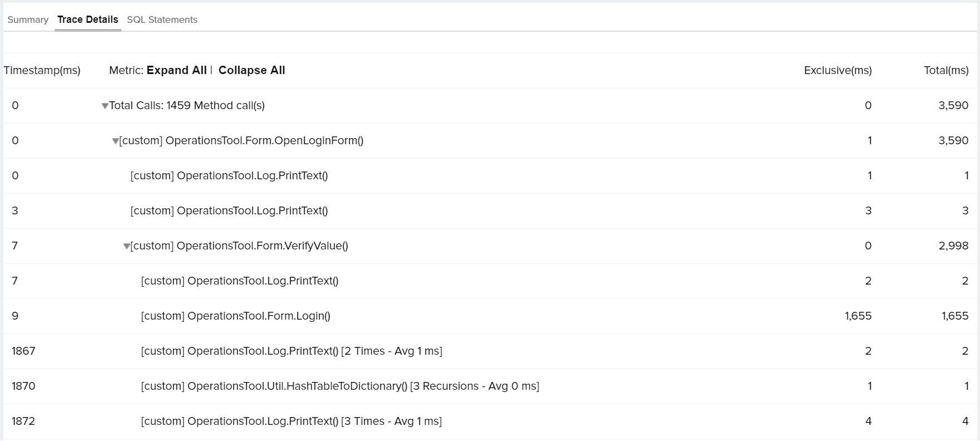The image size is (980, 441).
Task: Select the Util.HashTableToDictionary() recursion row
Action: click(x=340, y=386)
